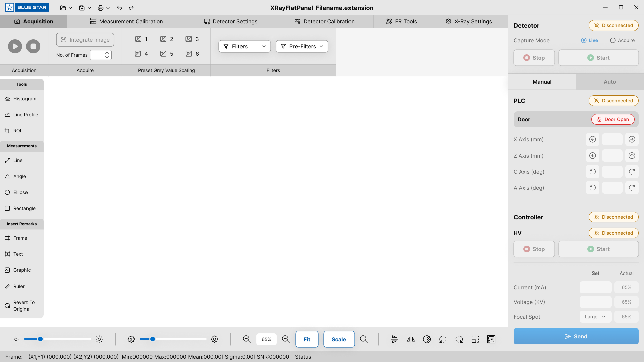
Task: Click the zoom out magnifier icon
Action: click(x=247, y=339)
